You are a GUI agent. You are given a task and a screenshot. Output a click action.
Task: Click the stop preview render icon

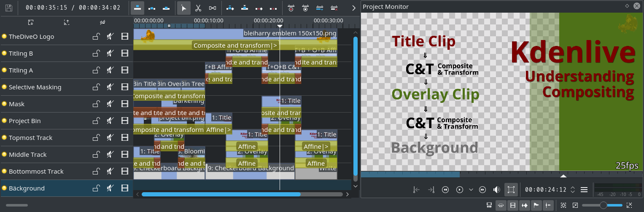click(305, 8)
